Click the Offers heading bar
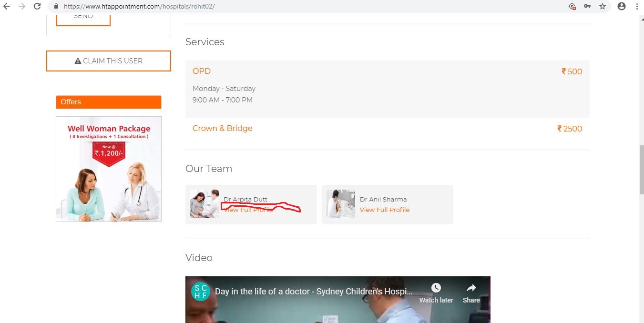 click(109, 102)
